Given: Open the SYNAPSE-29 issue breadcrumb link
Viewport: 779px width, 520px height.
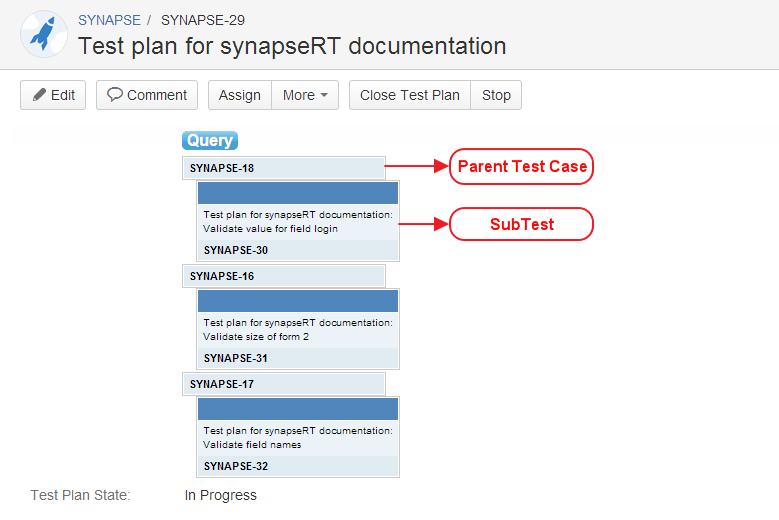Looking at the screenshot, I should (203, 20).
